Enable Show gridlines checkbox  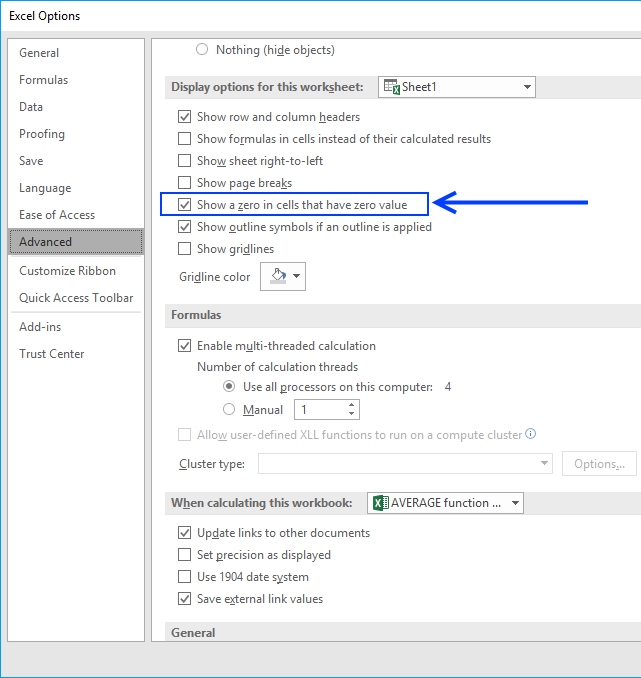pyautogui.click(x=184, y=249)
